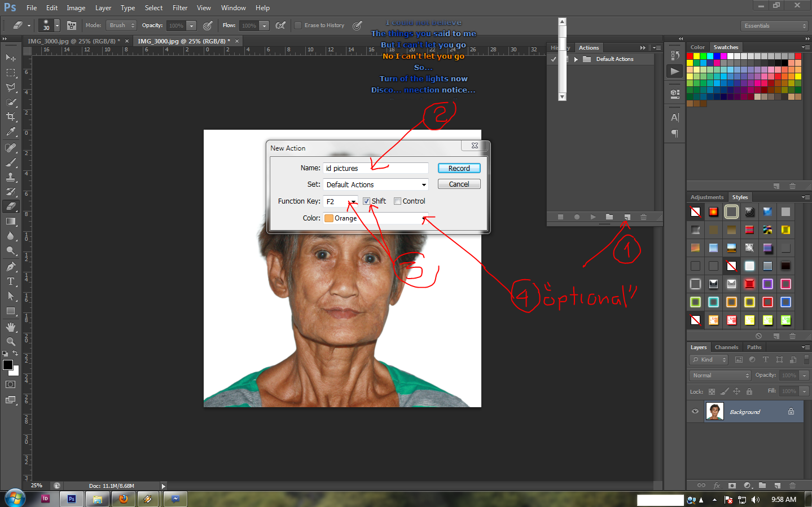Switch to the Channels tab

tap(726, 347)
